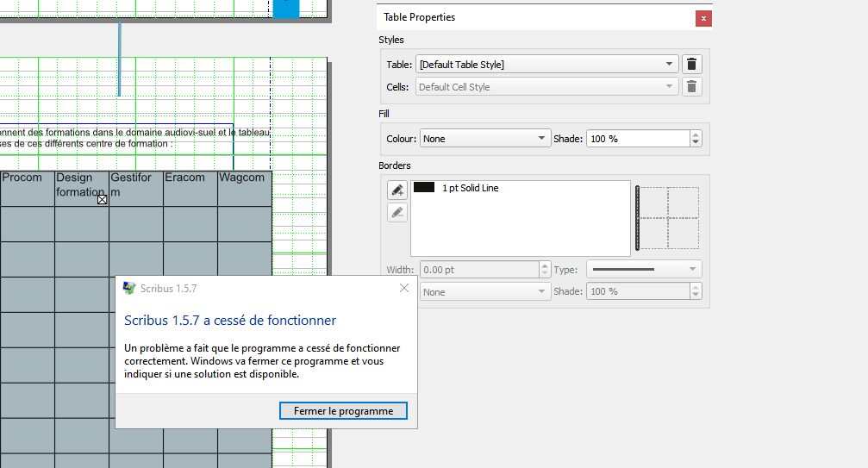Screen dimensions: 868x468
Task: Expand the Fill Colour dropdown
Action: (x=484, y=139)
